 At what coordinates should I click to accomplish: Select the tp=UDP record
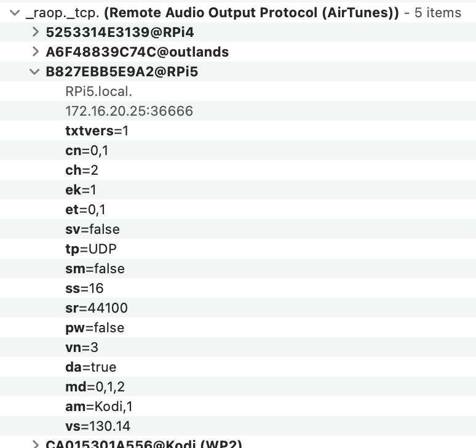point(238,249)
